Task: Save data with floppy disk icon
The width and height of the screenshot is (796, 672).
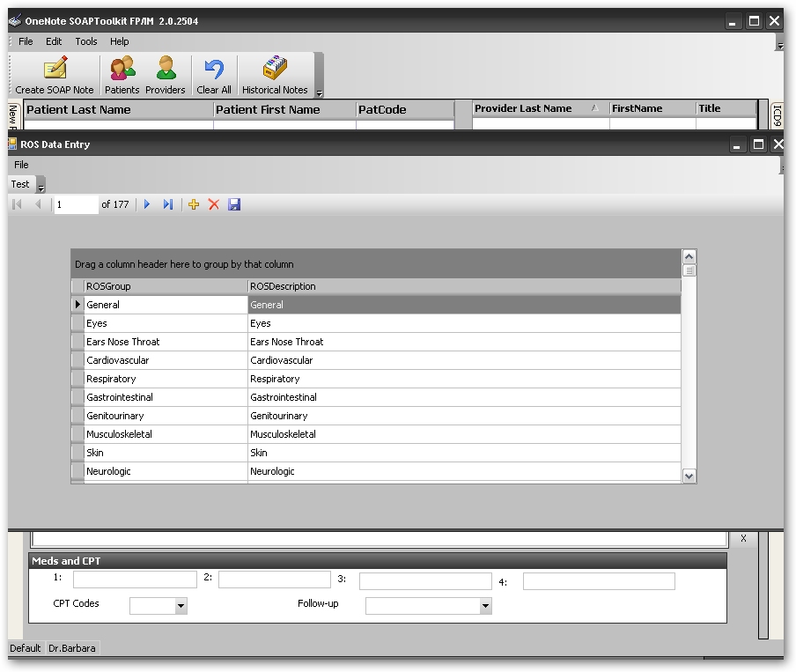Action: coord(234,204)
